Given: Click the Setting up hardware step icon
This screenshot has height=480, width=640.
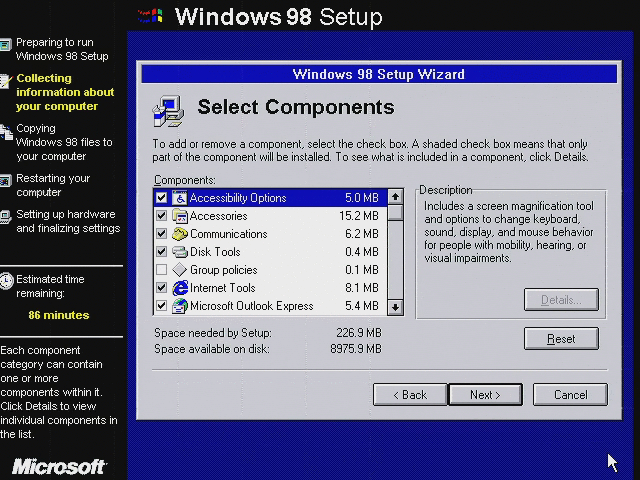Looking at the screenshot, I should [5, 217].
